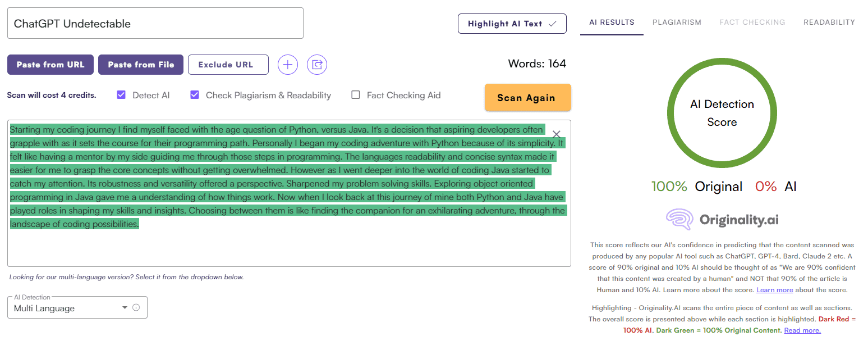Switch to the Readability tab

tap(829, 22)
